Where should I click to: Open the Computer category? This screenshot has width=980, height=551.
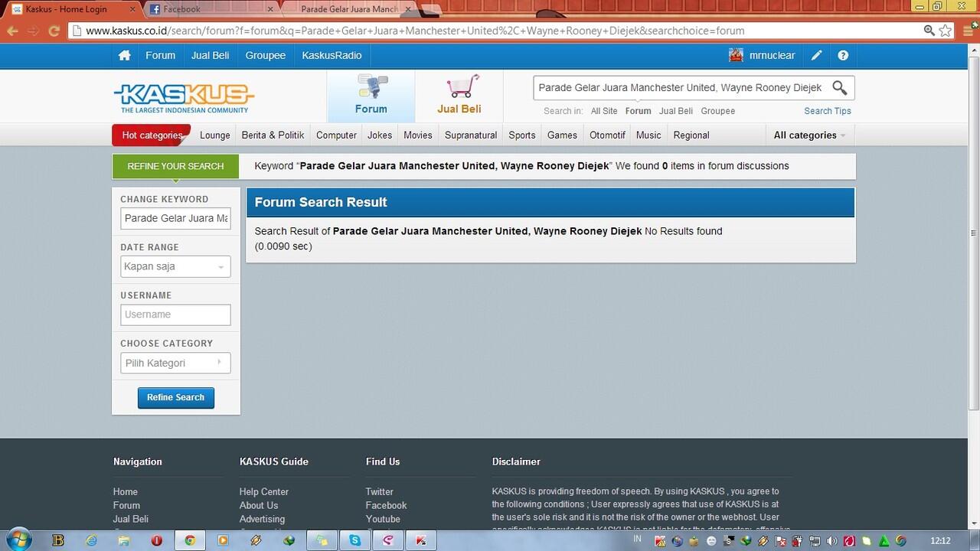point(336,135)
